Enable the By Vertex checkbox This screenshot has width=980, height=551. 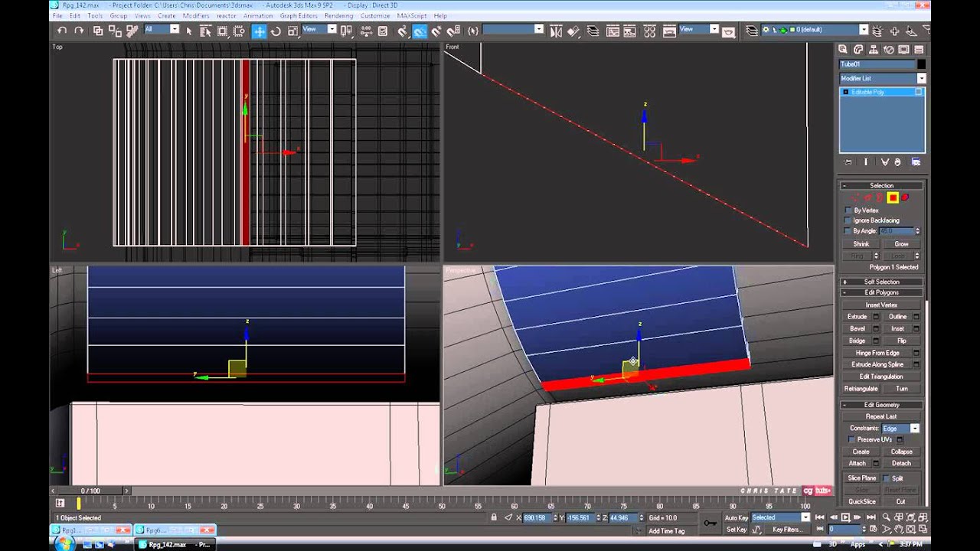coord(848,210)
